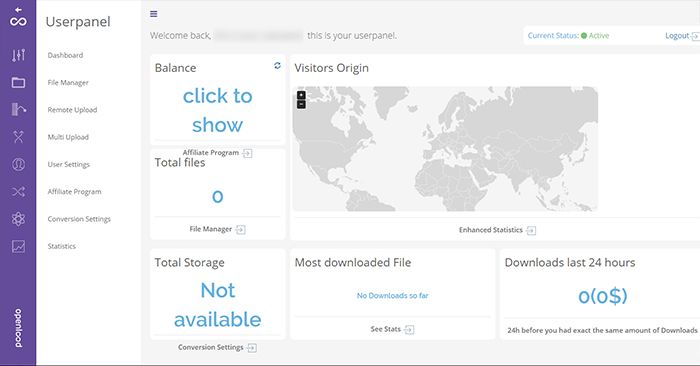Click the 'No Downloads so far' text

[392, 295]
